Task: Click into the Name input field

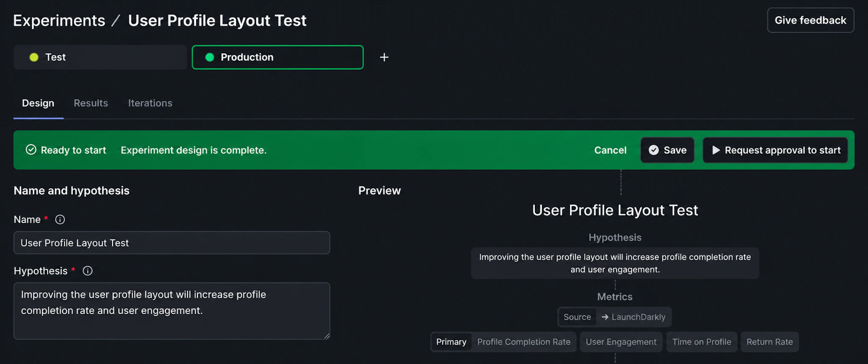Action: (x=172, y=243)
